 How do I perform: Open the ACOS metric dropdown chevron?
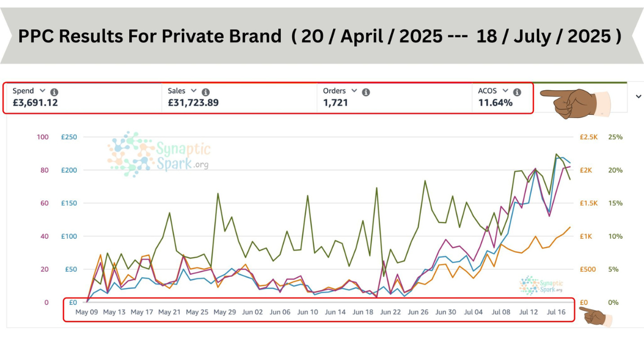click(x=505, y=91)
